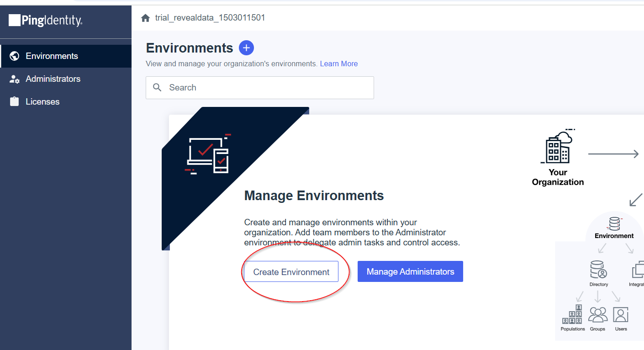The image size is (644, 350).
Task: Click the home icon in breadcrumb
Action: tap(146, 18)
